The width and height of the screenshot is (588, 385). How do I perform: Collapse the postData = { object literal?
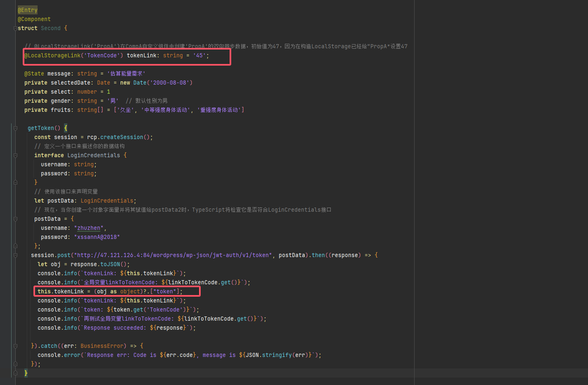(15, 219)
